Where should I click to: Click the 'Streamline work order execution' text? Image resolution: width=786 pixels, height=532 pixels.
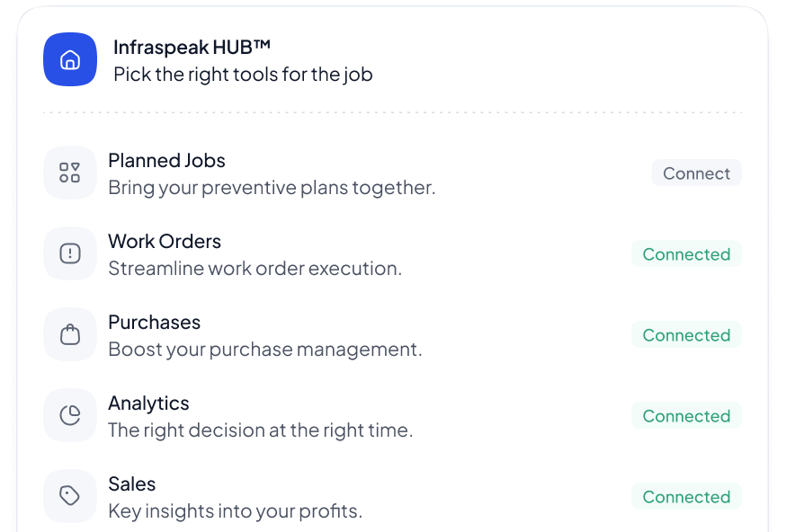256,268
